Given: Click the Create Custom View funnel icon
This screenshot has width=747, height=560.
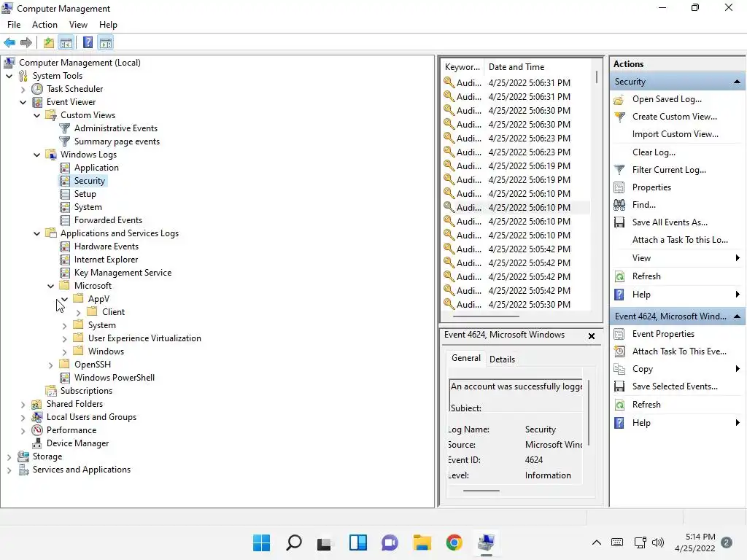Looking at the screenshot, I should point(619,117).
